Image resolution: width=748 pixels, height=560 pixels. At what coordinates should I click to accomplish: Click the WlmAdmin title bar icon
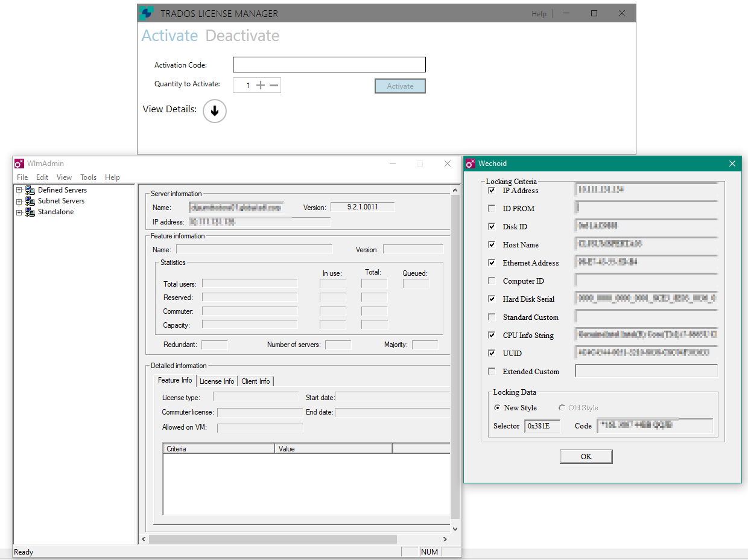(19, 164)
